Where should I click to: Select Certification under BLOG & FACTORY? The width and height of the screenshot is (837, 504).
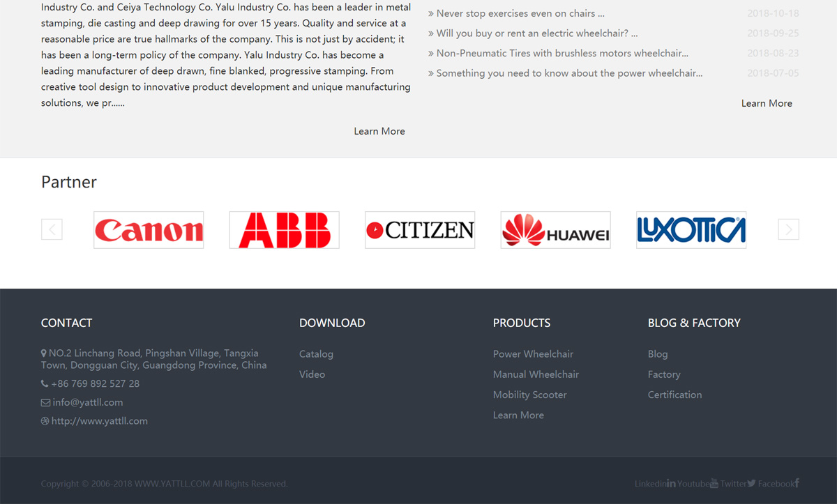[x=674, y=395]
